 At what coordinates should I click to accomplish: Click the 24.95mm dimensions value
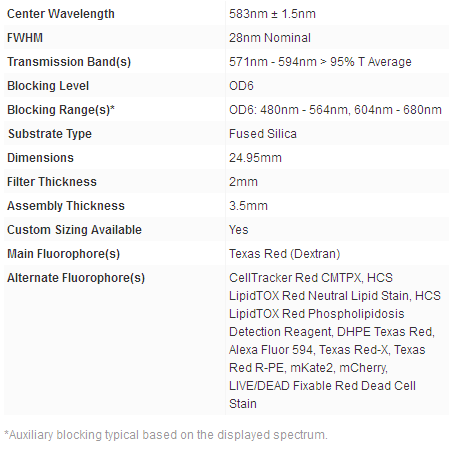255,158
